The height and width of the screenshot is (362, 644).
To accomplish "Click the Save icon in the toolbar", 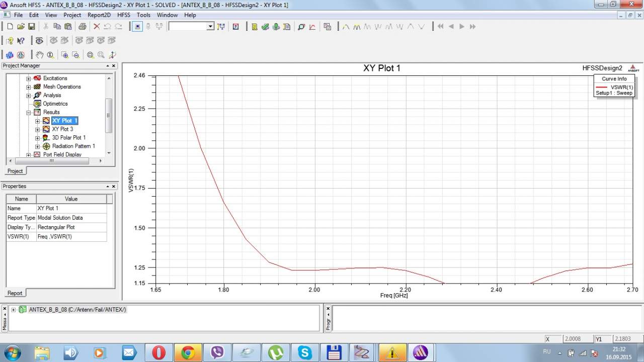I will pos(32,27).
